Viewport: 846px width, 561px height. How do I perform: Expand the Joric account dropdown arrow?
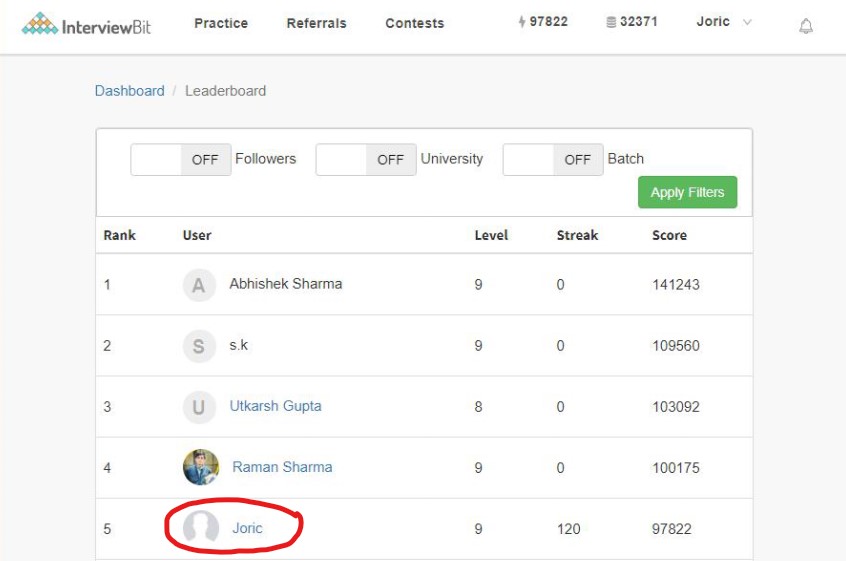(x=747, y=22)
